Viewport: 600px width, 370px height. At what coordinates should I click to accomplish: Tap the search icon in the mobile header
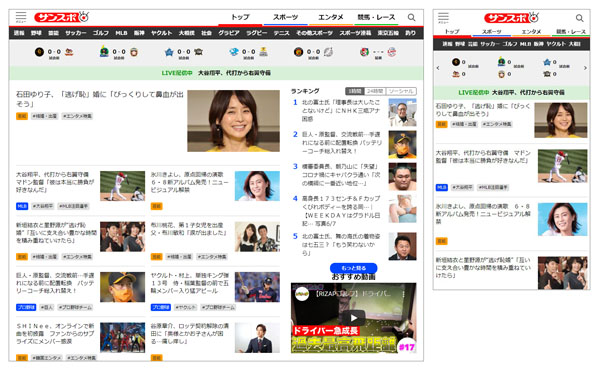(579, 18)
